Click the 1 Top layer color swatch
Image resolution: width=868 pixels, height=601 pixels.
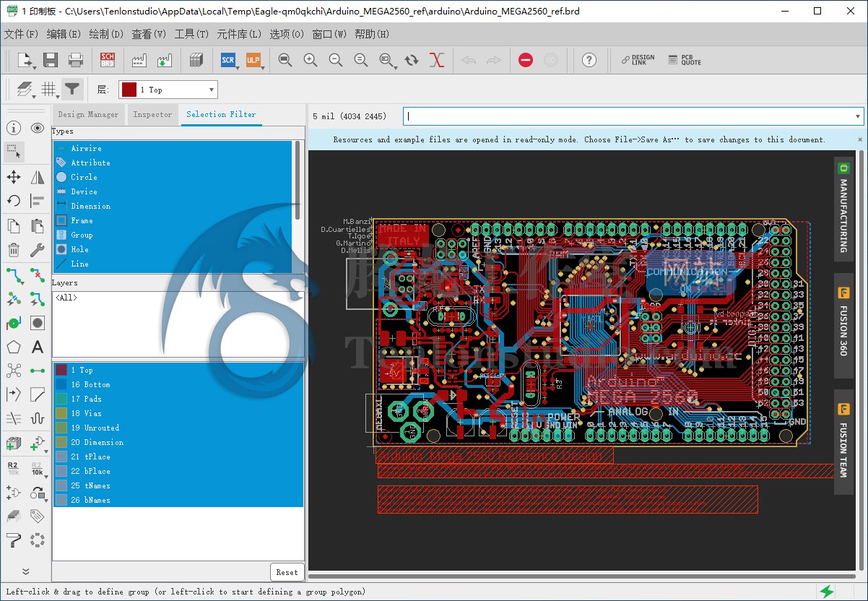click(61, 370)
